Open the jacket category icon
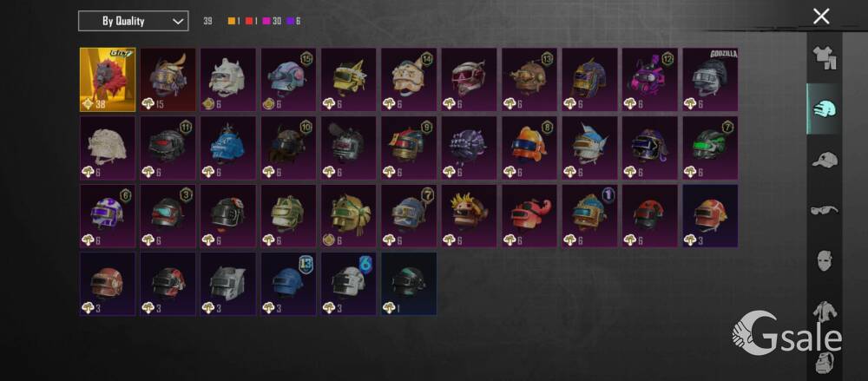 pos(825,312)
